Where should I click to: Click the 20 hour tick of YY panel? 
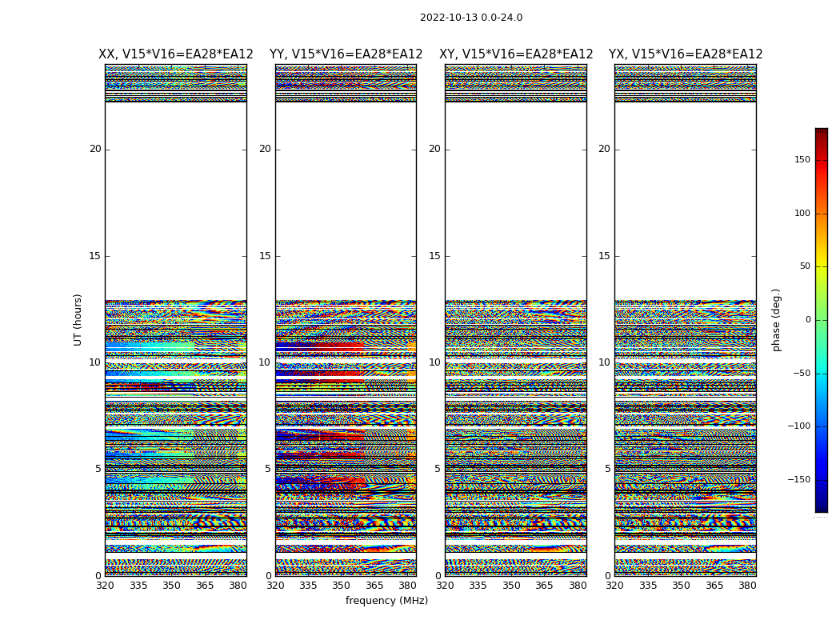pos(265,149)
